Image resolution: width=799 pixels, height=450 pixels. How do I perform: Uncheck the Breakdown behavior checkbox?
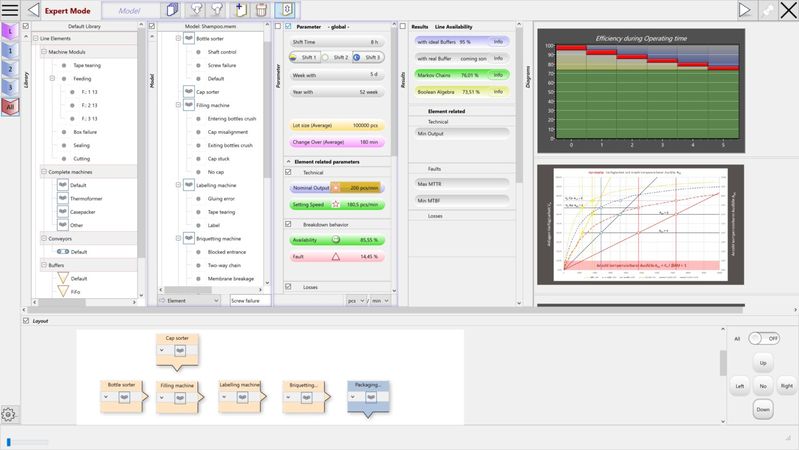pyautogui.click(x=289, y=224)
